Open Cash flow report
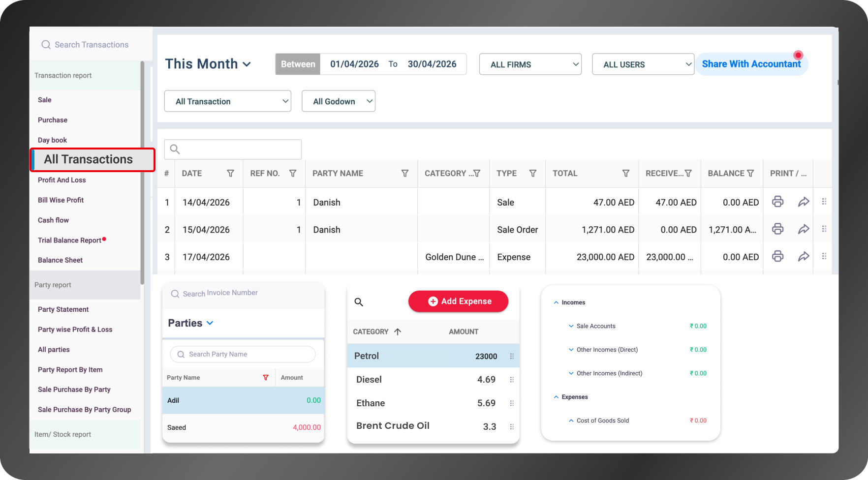 coord(53,220)
